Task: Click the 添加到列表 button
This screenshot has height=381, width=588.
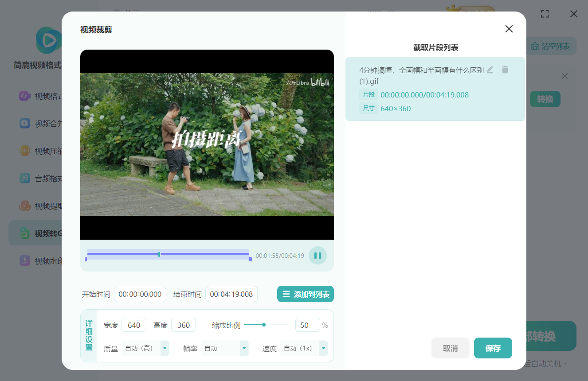Action: [x=305, y=294]
